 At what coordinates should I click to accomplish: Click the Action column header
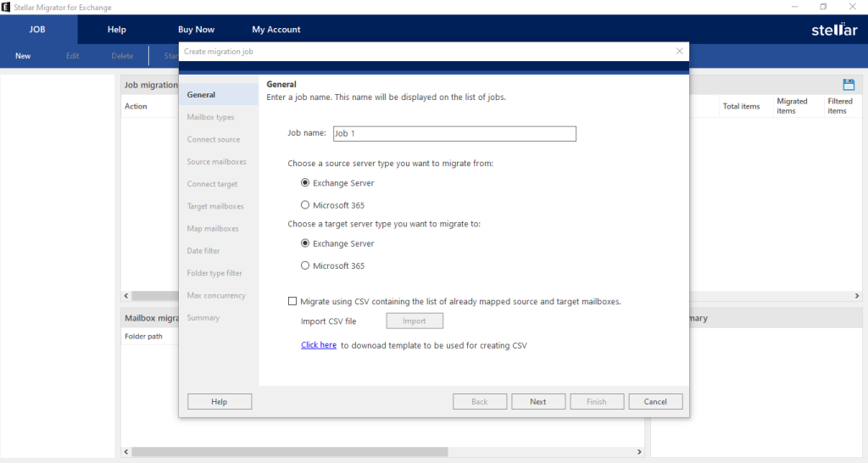pyautogui.click(x=136, y=106)
